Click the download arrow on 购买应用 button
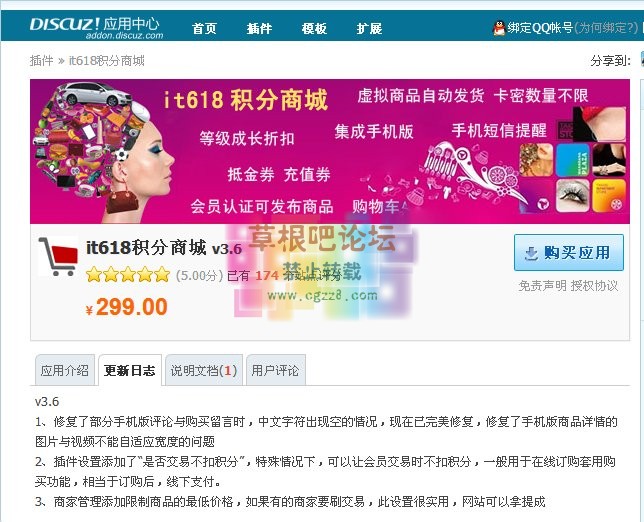This screenshot has height=522, width=644. click(531, 253)
